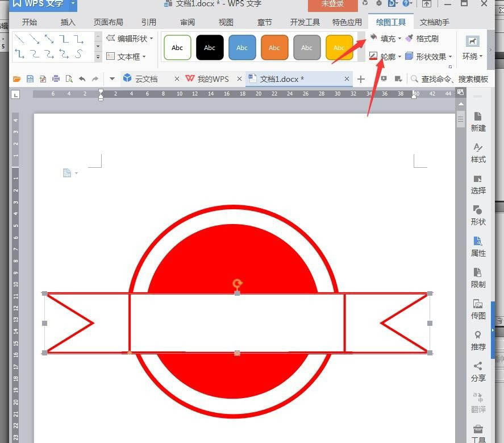Viewport: 504px width, 443px height.
Task: Open the 轮廓 outline dropdown arrow
Action: click(400, 57)
